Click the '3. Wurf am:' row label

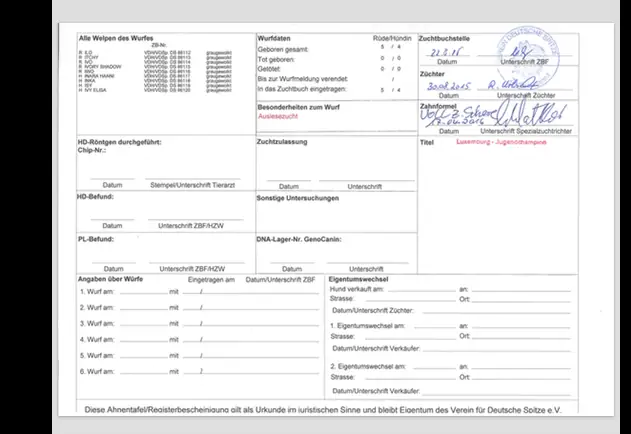click(x=97, y=324)
